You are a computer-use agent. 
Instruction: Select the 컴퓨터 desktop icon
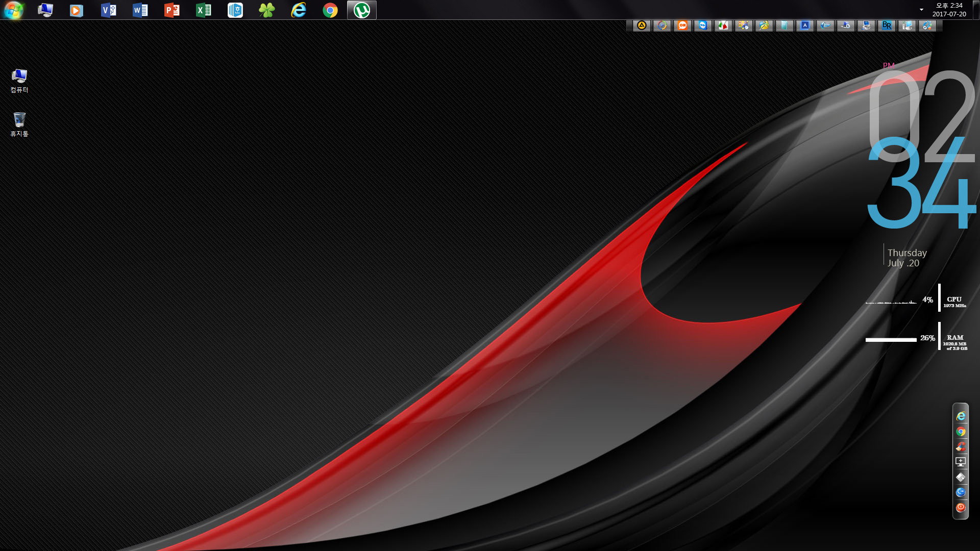point(19,81)
